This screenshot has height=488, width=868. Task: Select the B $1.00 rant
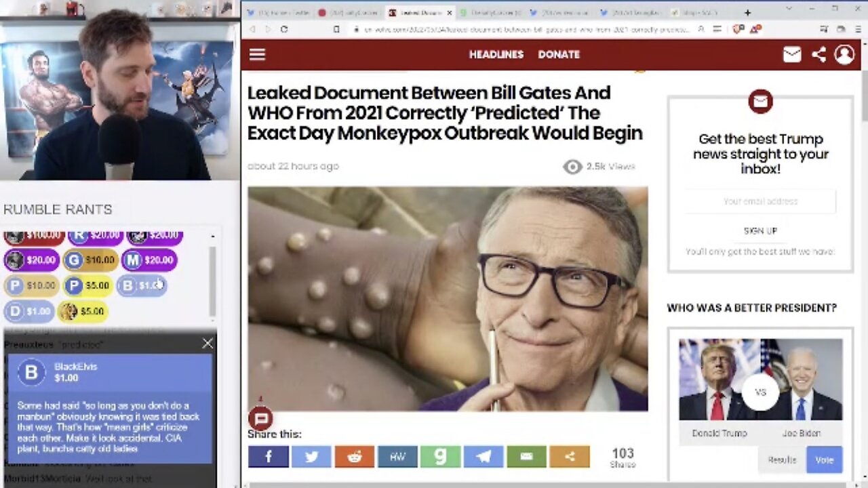pos(140,285)
